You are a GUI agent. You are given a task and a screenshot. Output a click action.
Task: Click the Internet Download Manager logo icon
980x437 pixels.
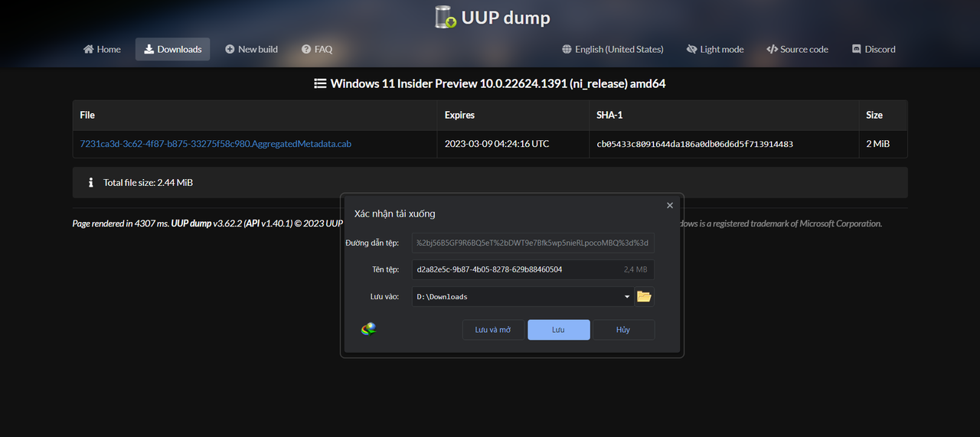click(x=369, y=329)
